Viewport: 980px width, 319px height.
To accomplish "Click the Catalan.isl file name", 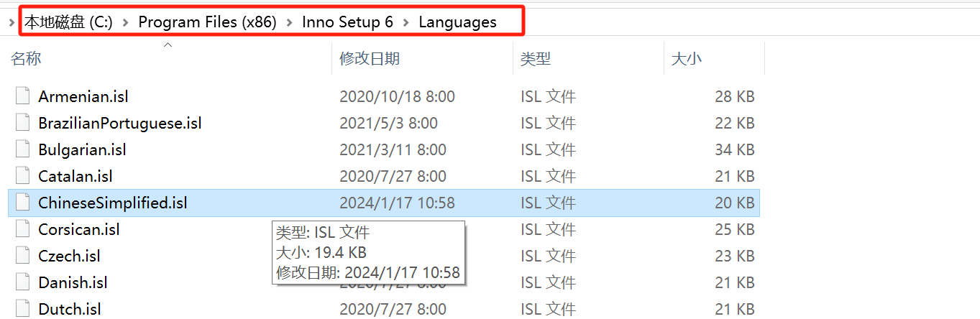I will (x=75, y=176).
